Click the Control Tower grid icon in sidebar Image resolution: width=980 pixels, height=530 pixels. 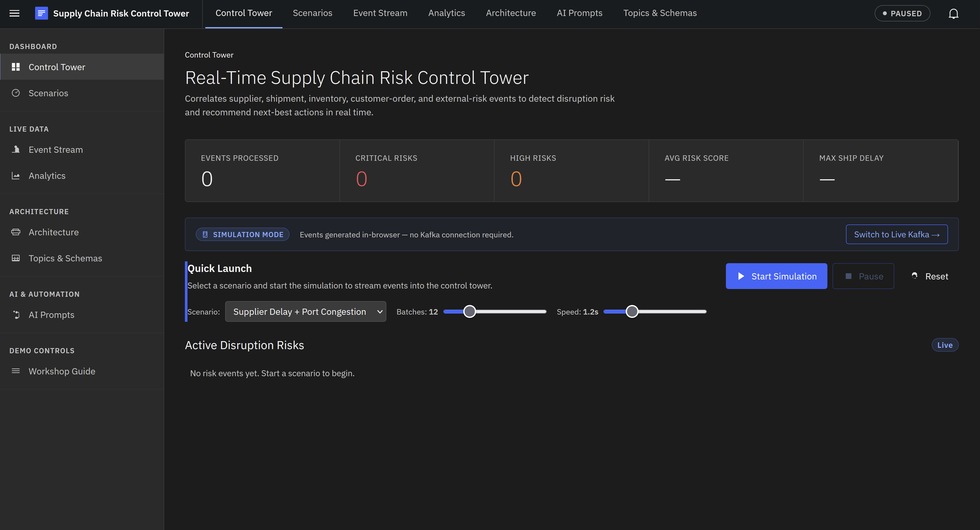click(15, 67)
